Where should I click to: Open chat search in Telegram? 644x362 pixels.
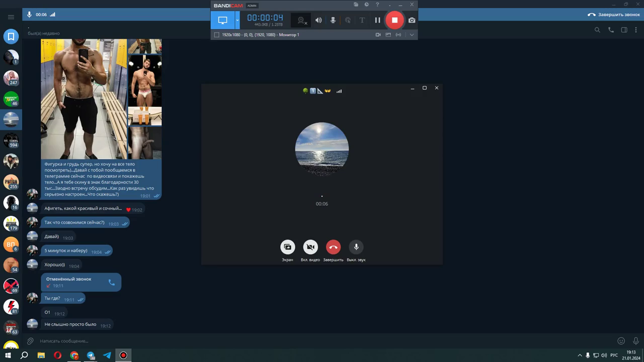click(x=597, y=30)
